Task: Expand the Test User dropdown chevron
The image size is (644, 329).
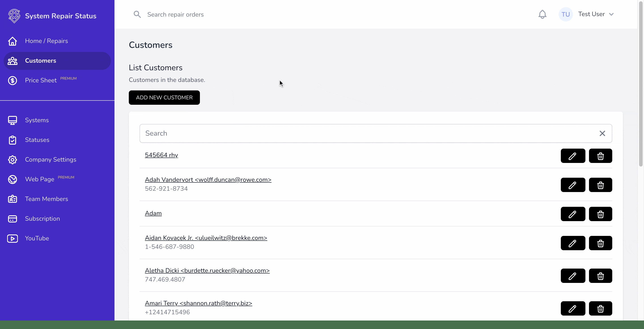Action: pos(611,14)
